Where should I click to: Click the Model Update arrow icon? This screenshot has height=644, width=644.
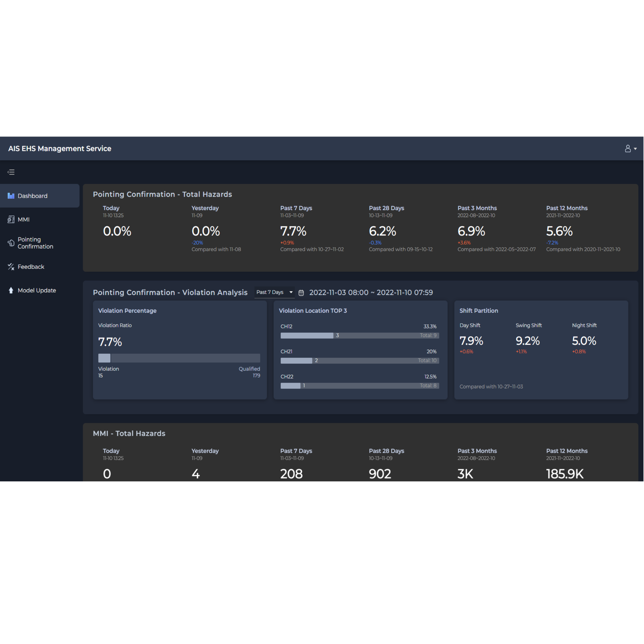(x=11, y=290)
